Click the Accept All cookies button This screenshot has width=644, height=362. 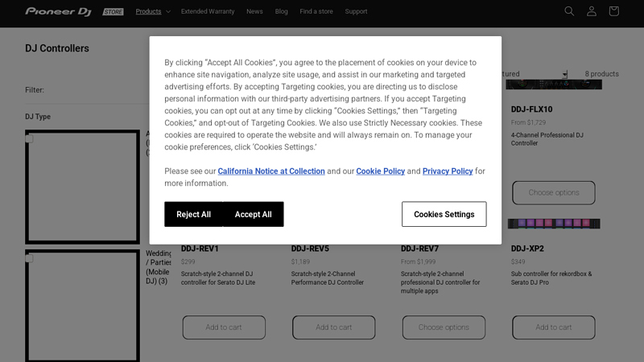(254, 214)
